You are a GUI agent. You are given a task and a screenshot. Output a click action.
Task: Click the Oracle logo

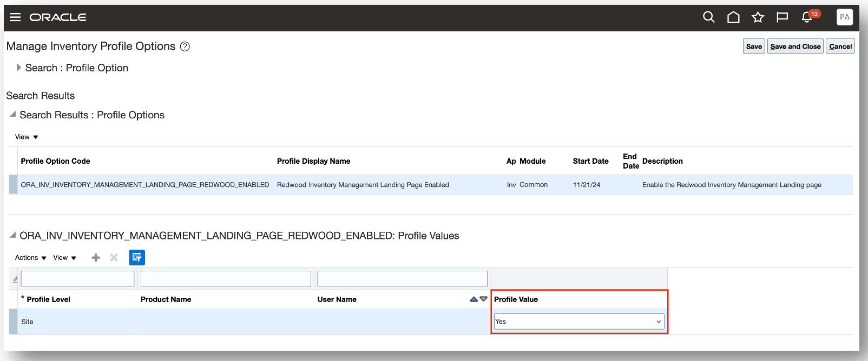coord(58,17)
